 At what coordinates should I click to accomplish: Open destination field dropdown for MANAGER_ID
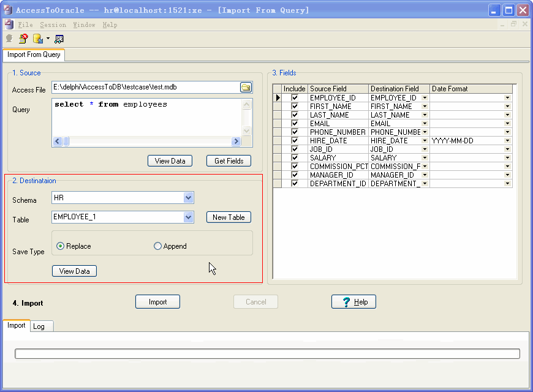coord(425,175)
